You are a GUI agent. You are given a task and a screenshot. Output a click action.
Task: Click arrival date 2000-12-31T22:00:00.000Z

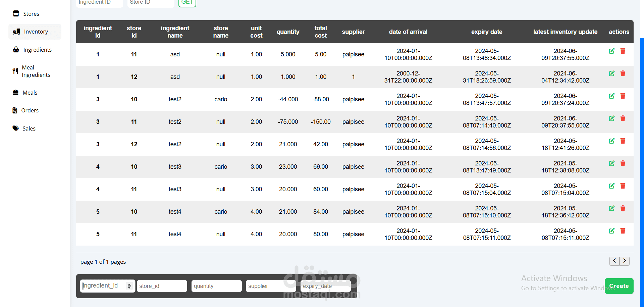click(408, 77)
